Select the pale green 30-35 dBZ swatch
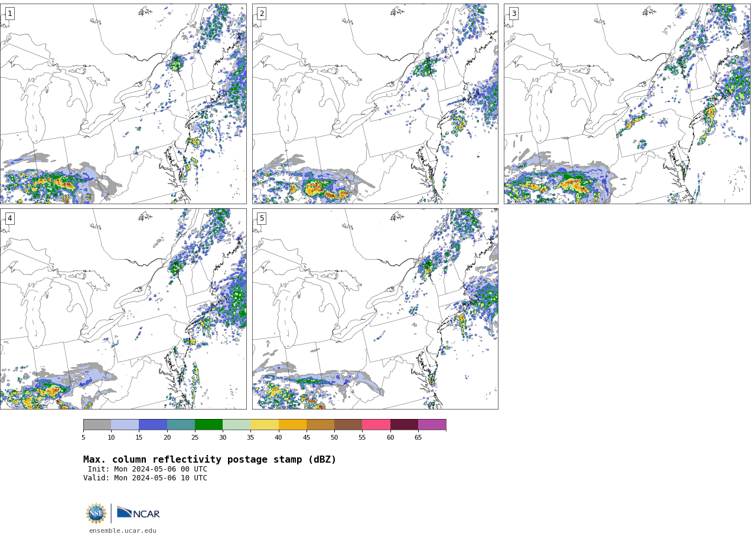This screenshot has height=537, width=756. coord(237,425)
